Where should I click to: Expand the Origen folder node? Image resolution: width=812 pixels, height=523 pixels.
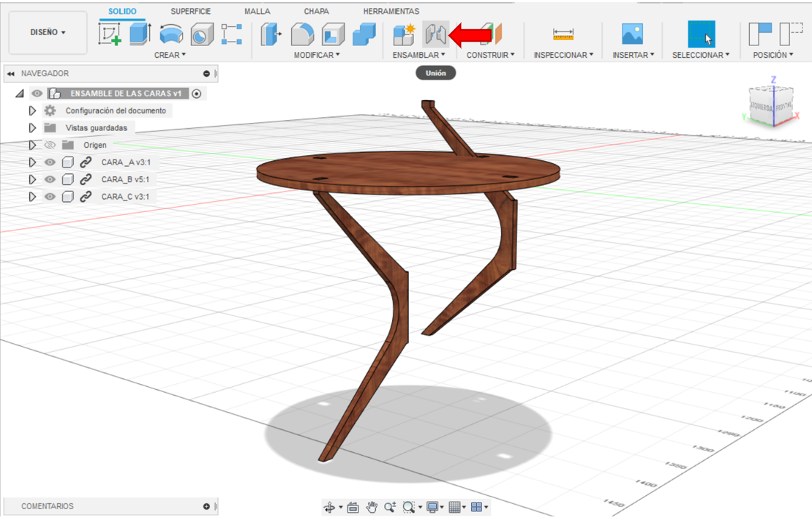(x=32, y=145)
